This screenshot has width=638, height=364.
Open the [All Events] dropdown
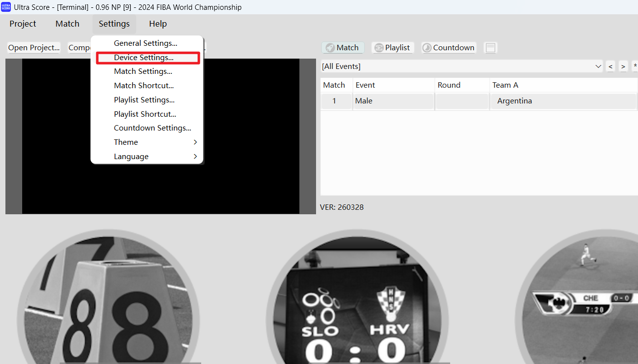pyautogui.click(x=462, y=66)
